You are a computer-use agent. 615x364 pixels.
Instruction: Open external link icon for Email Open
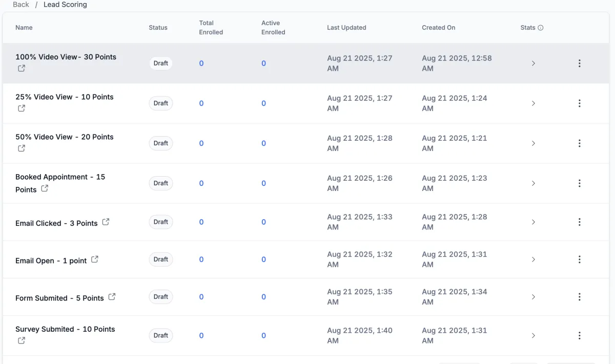95,260
